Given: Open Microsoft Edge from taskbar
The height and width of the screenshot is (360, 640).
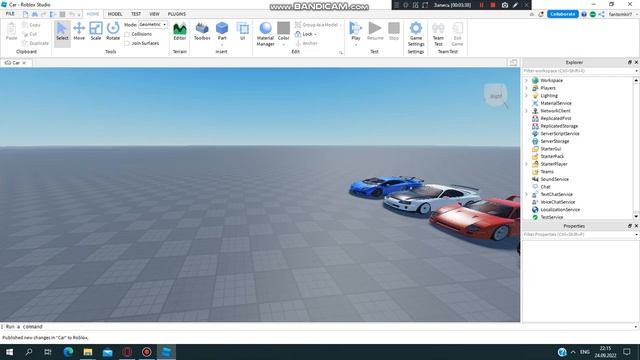Looking at the screenshot, I should coord(68,352).
